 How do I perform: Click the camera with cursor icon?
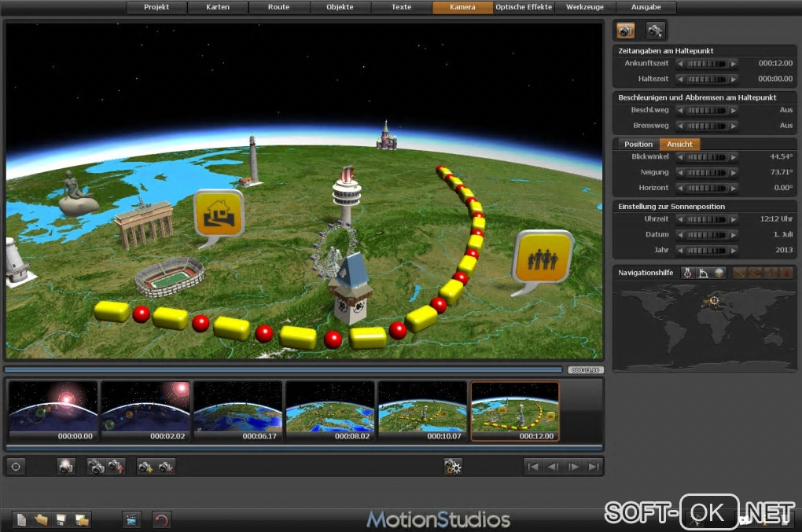point(655,31)
